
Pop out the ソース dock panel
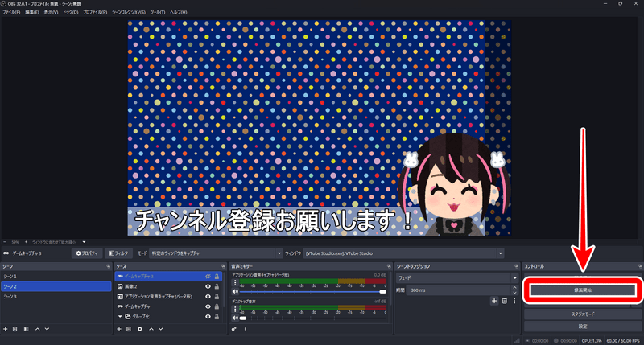pyautogui.click(x=223, y=267)
